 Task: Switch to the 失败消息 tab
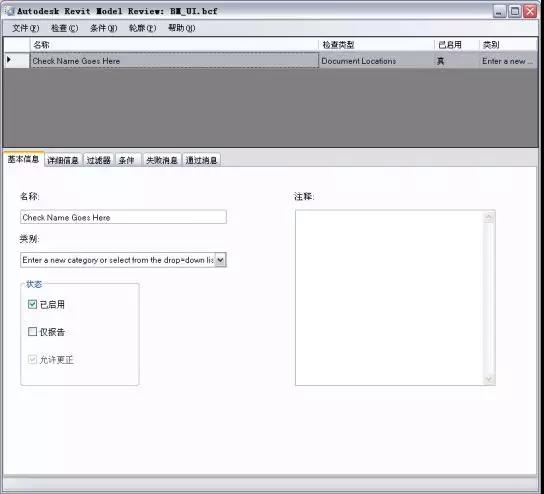tap(162, 160)
